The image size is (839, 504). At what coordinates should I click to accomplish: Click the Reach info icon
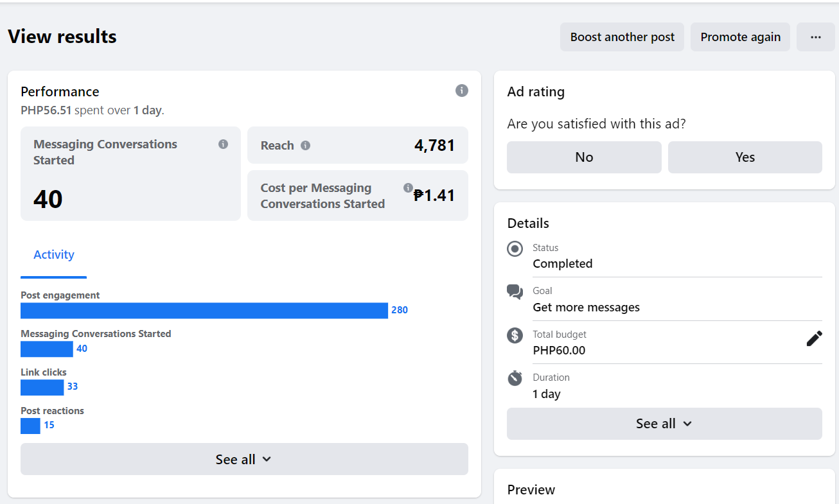pyautogui.click(x=306, y=146)
